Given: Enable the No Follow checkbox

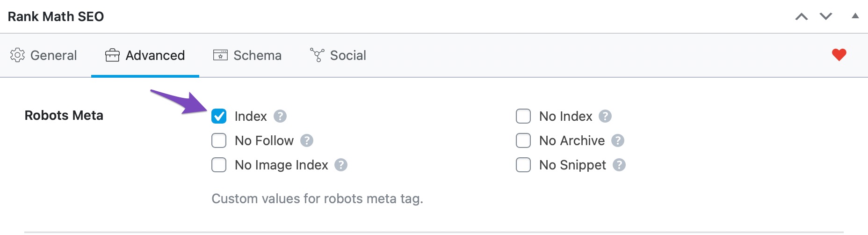Looking at the screenshot, I should click(219, 140).
